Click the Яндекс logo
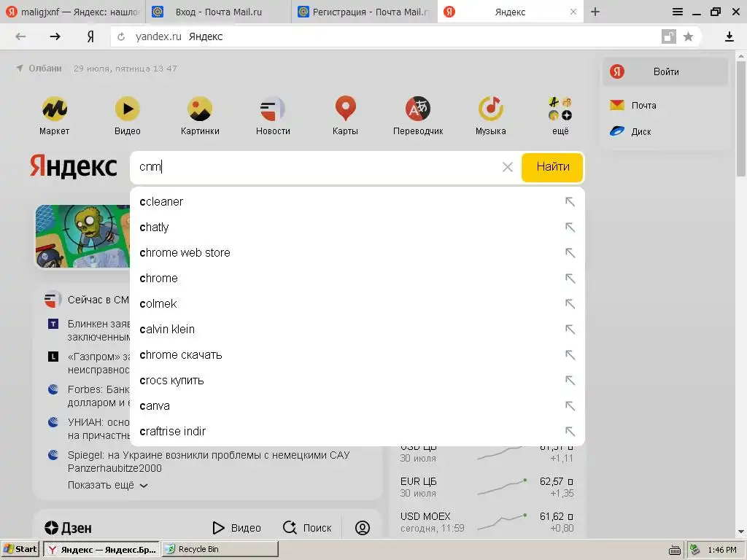Screen dimensions: 747x560 tap(74, 166)
